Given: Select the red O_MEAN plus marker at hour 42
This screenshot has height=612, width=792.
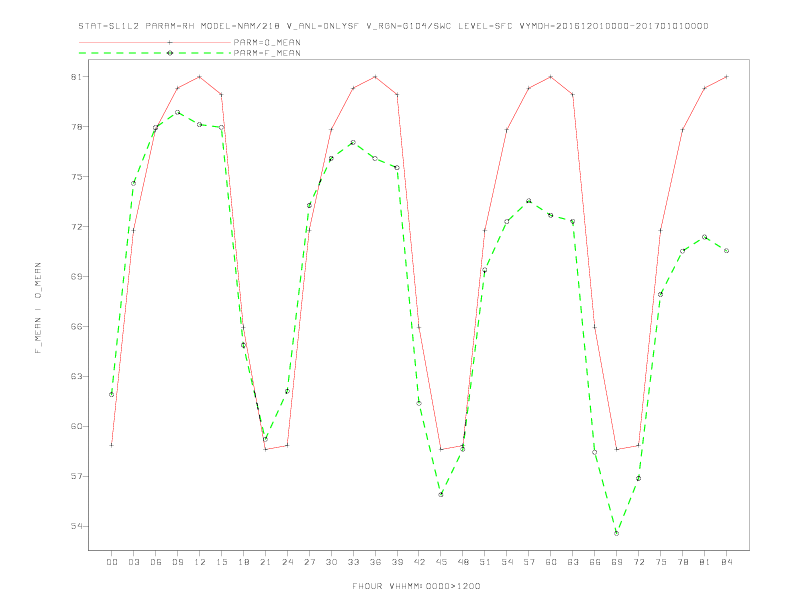Looking at the screenshot, I should click(x=419, y=327).
